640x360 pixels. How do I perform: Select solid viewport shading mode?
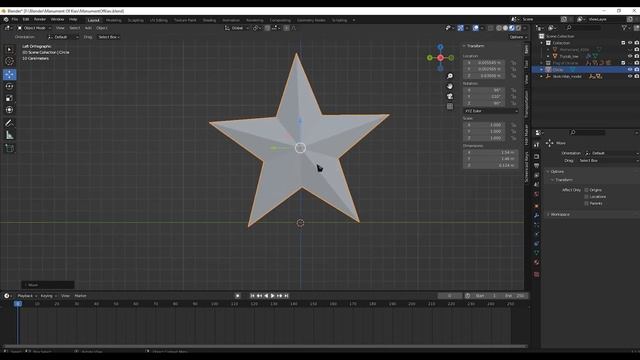(505, 28)
